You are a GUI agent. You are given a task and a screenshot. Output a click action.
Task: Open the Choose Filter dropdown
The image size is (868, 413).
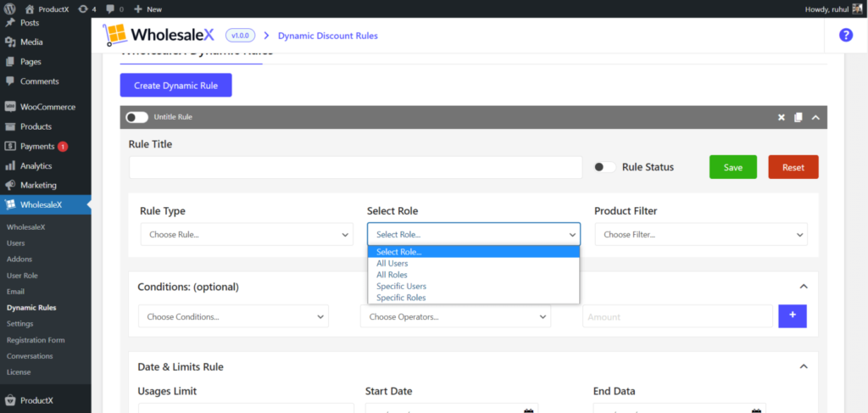(701, 234)
